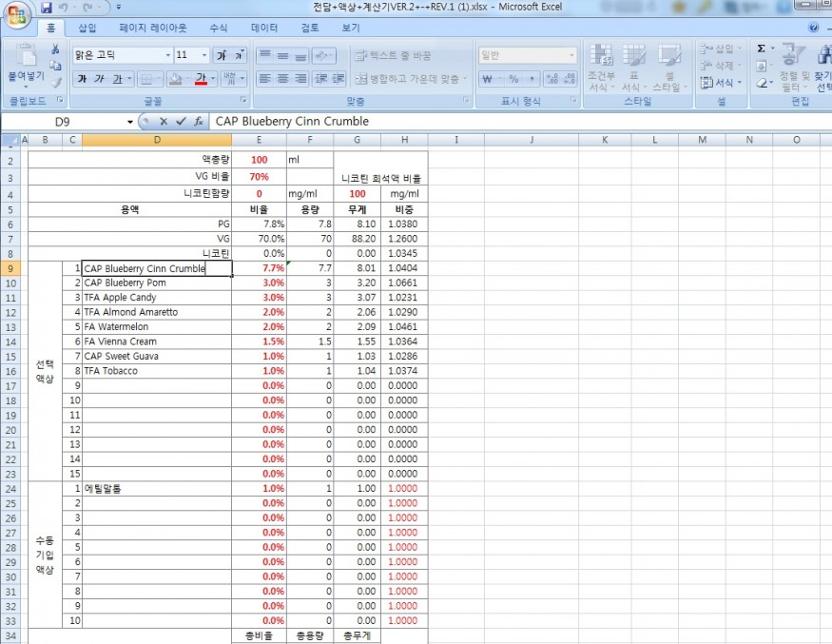Viewport: 832px width, 644px height.
Task: Click the 삭제 delete cells button
Action: (721, 66)
